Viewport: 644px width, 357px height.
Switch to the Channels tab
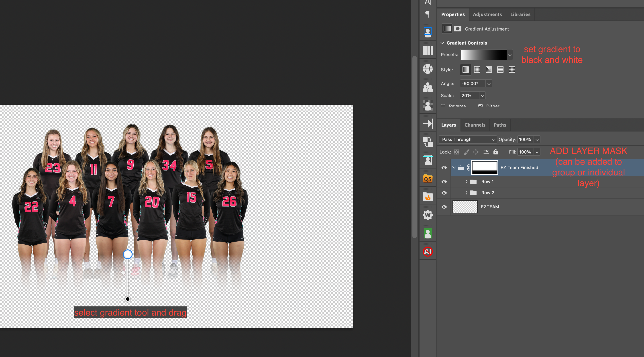(475, 125)
